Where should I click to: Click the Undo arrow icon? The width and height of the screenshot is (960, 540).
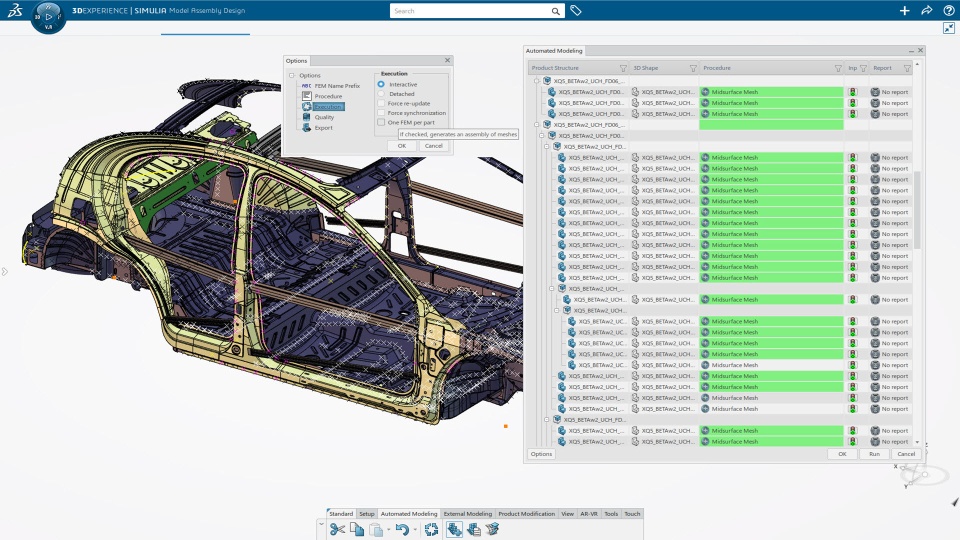tap(402, 530)
